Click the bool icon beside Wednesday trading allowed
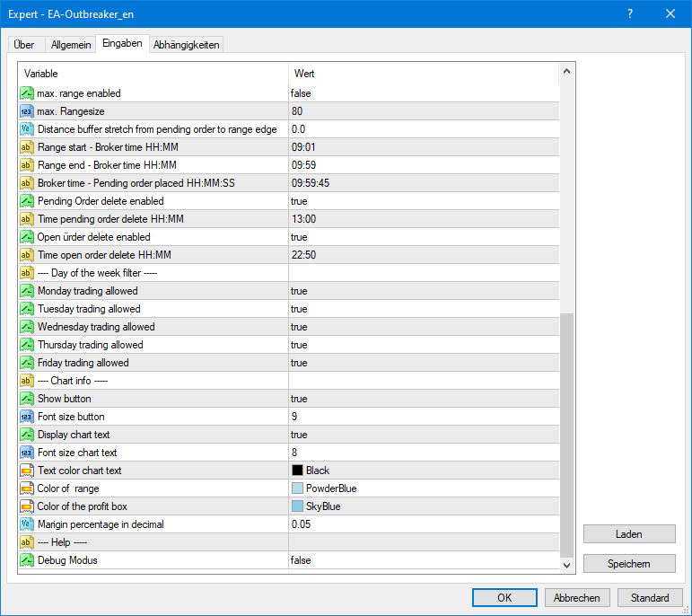Viewport: 692px width, 616px height. tap(27, 327)
